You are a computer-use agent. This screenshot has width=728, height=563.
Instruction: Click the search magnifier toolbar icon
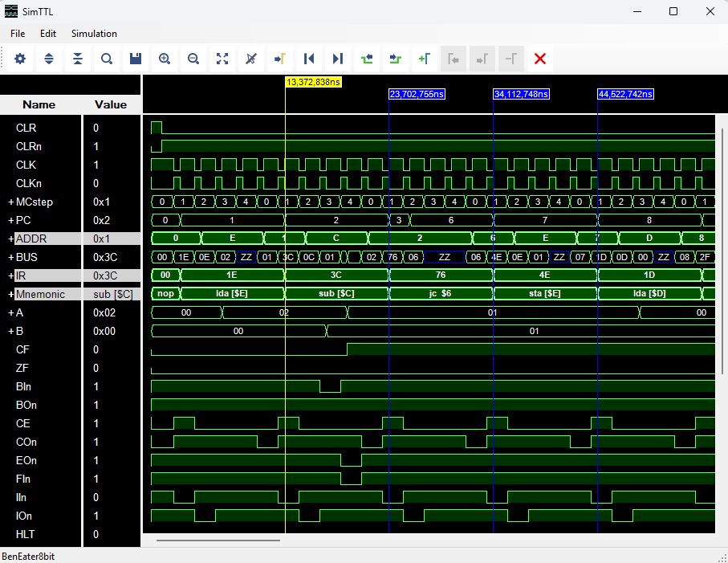tap(107, 59)
